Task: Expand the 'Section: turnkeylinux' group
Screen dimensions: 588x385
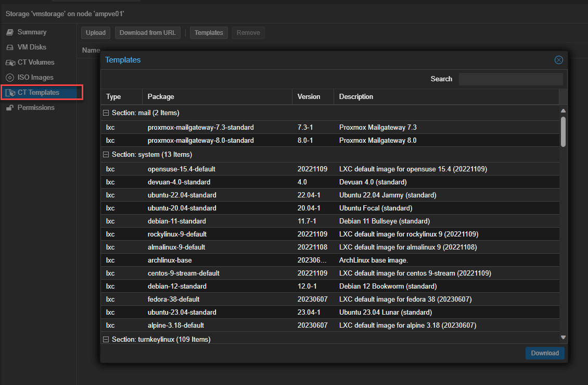Action: (106, 339)
